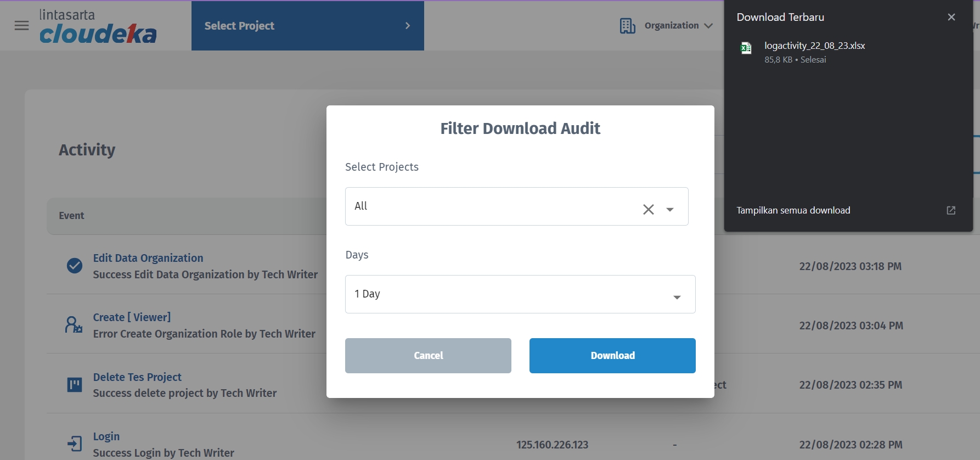Click the Cloudeka logo
This screenshot has height=460, width=980.
point(98,26)
